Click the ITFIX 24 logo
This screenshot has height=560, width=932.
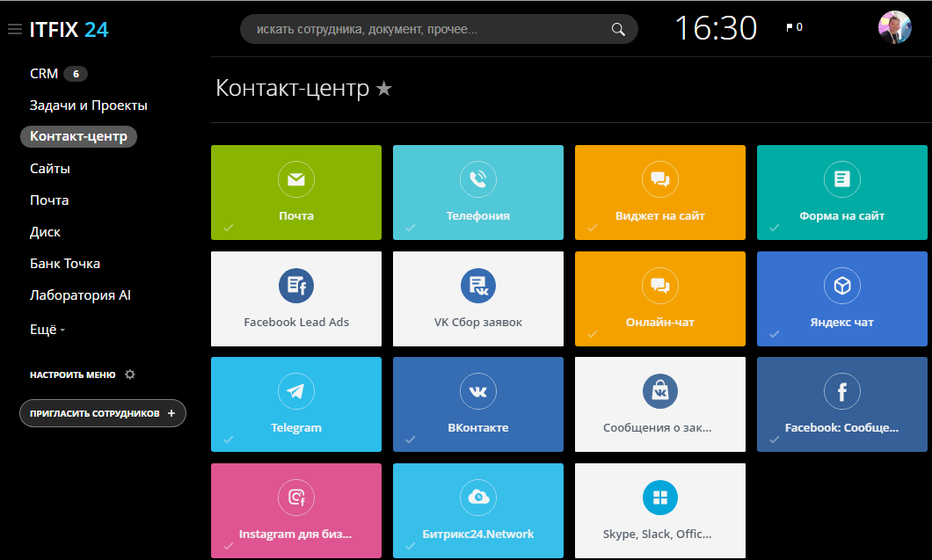69,30
